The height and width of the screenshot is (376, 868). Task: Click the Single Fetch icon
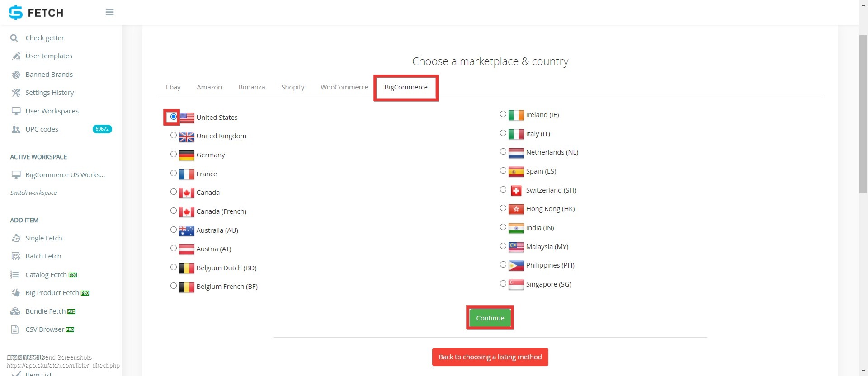pyautogui.click(x=16, y=238)
